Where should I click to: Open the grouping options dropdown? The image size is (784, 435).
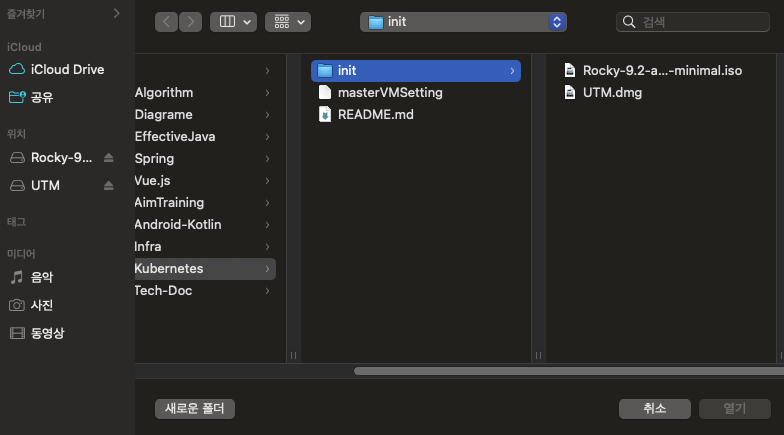pos(288,22)
